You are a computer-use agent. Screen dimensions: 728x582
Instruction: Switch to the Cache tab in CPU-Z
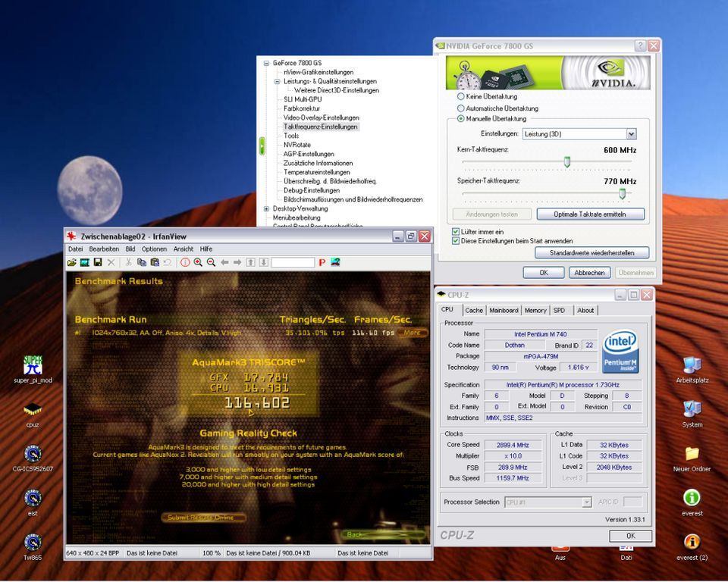pos(474,311)
